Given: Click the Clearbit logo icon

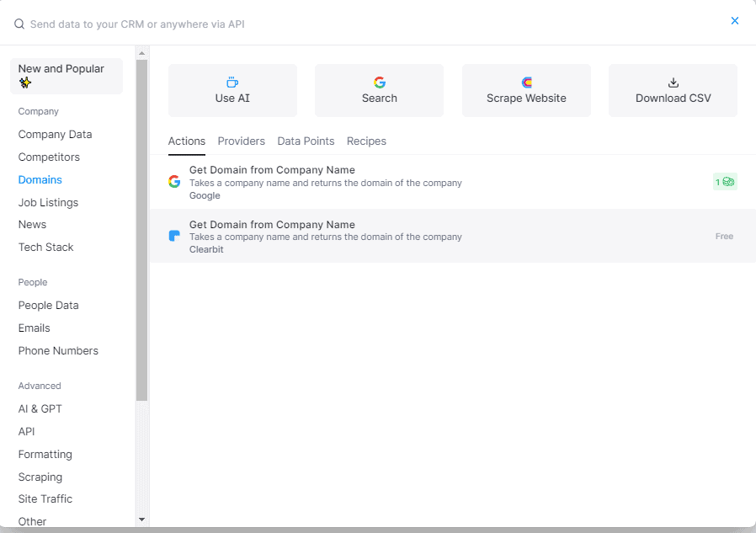Looking at the screenshot, I should (x=174, y=236).
